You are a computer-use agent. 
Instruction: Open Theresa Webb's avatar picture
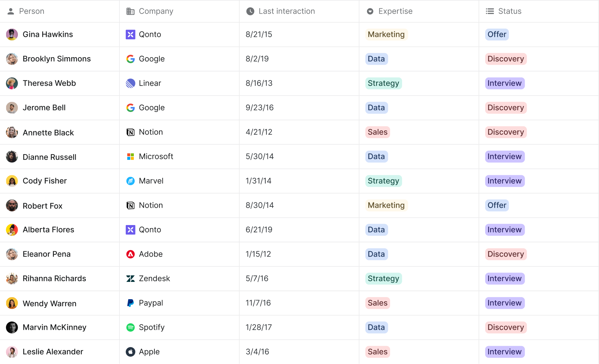click(x=12, y=83)
